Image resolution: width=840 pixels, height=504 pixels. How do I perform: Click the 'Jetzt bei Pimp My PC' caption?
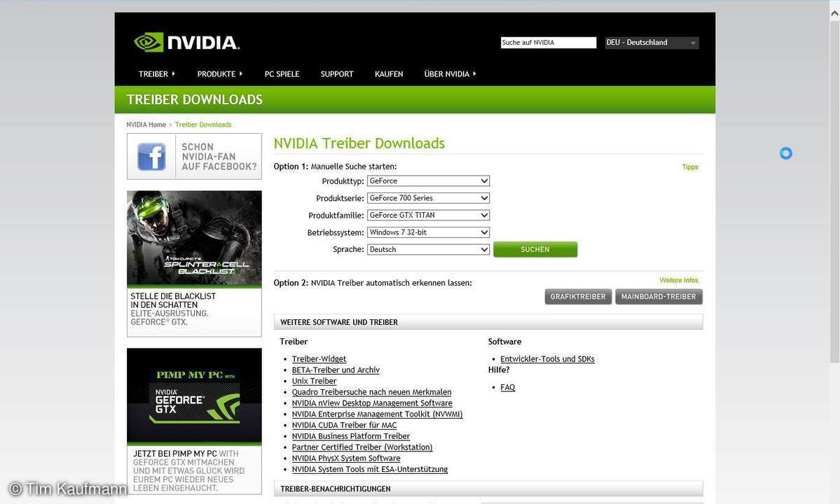point(174,454)
